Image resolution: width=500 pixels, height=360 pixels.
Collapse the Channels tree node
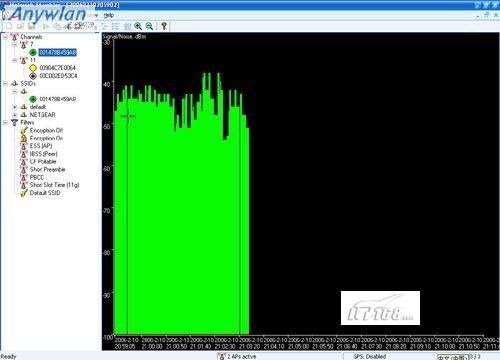coord(5,37)
